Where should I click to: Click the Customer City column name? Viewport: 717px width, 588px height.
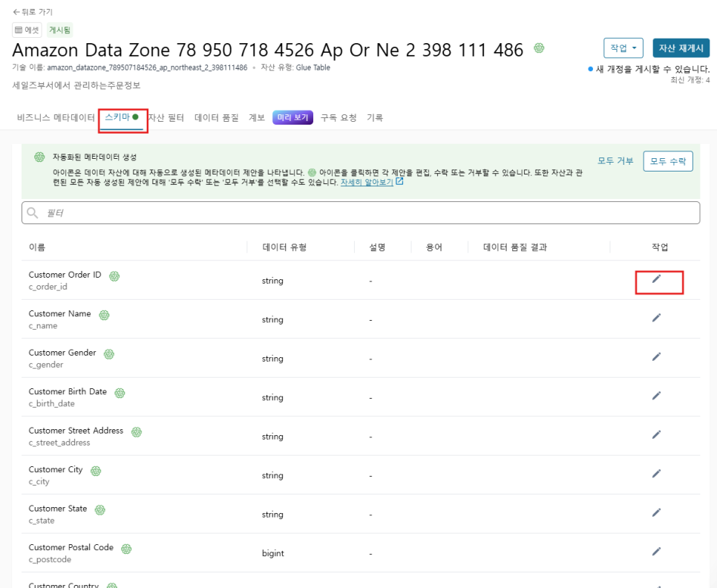pos(56,469)
